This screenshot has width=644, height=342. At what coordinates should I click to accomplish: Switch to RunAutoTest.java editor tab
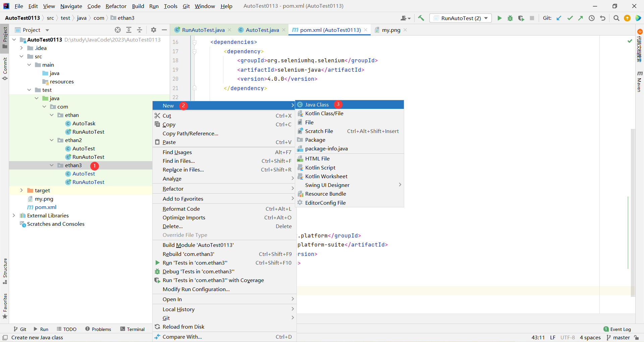[203, 30]
